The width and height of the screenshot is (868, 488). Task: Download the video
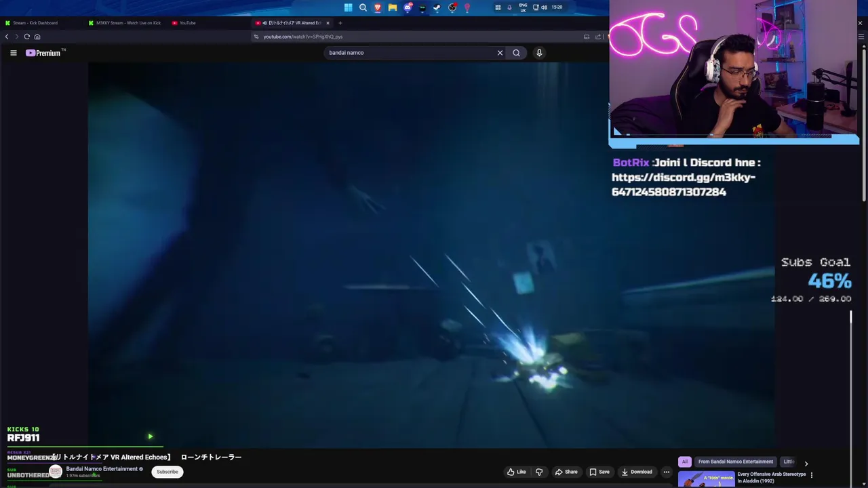[x=637, y=472]
